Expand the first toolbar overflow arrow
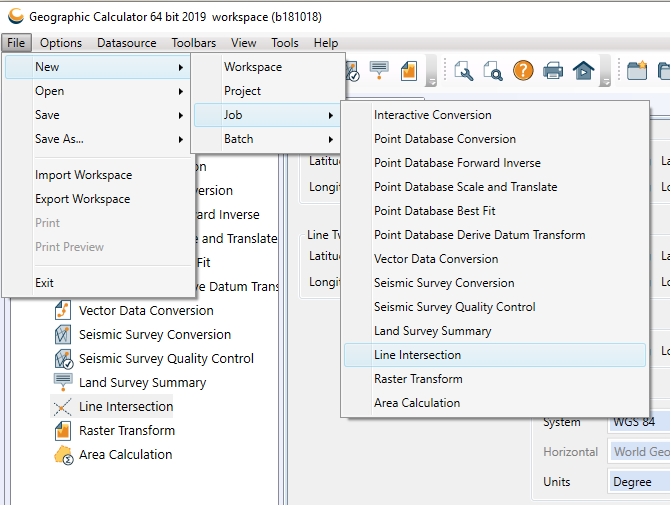 432,81
